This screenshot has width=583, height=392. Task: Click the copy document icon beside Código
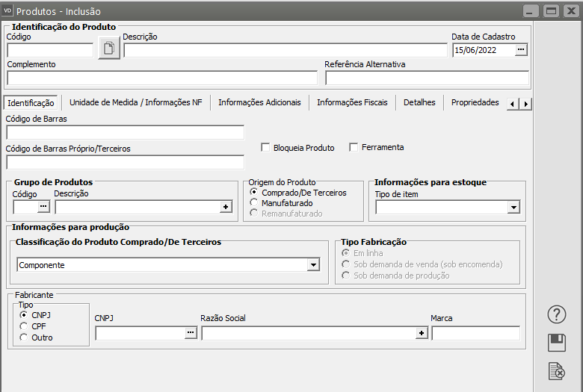(109, 49)
